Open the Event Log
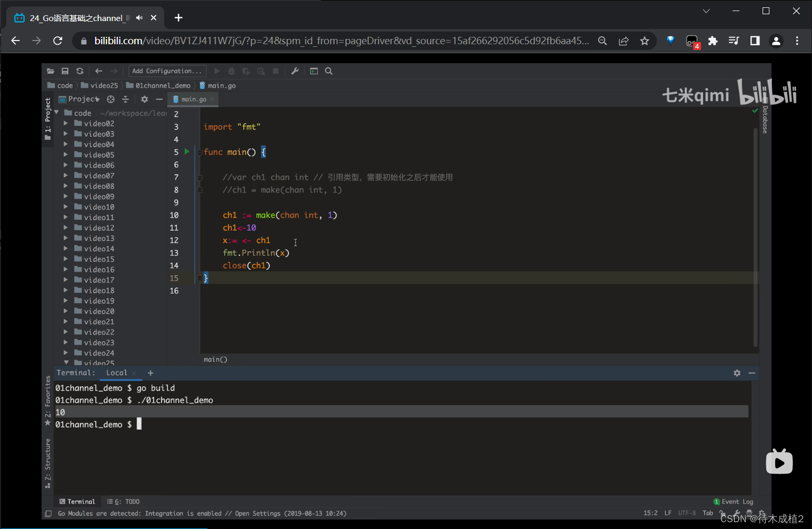812x529 pixels. click(x=734, y=502)
